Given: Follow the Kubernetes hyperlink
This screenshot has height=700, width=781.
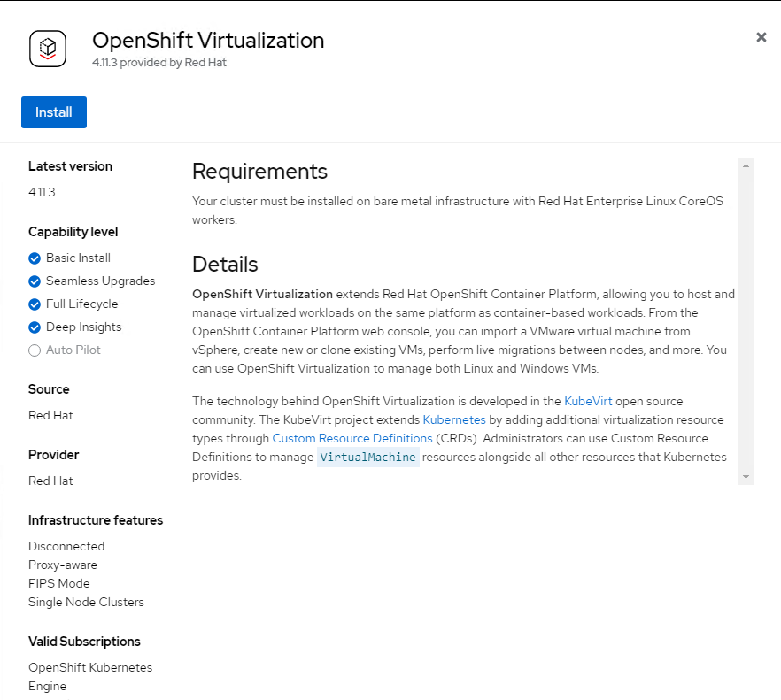Looking at the screenshot, I should 454,419.
